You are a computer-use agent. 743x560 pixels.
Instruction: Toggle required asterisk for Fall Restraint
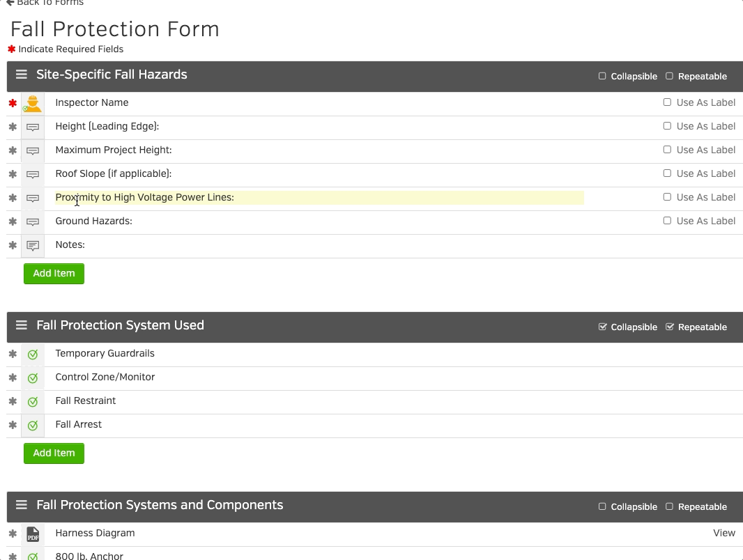[13, 402]
